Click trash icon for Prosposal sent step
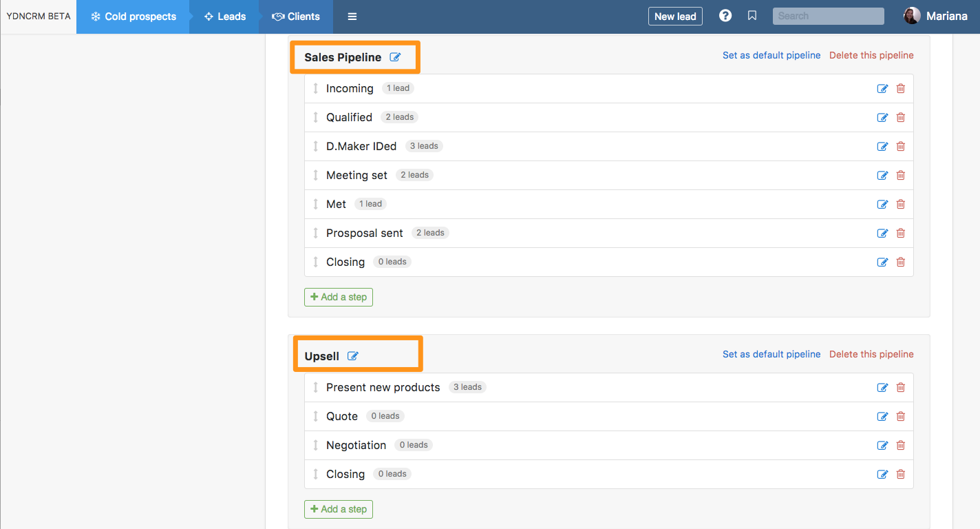Image resolution: width=980 pixels, height=529 pixels. pos(900,233)
